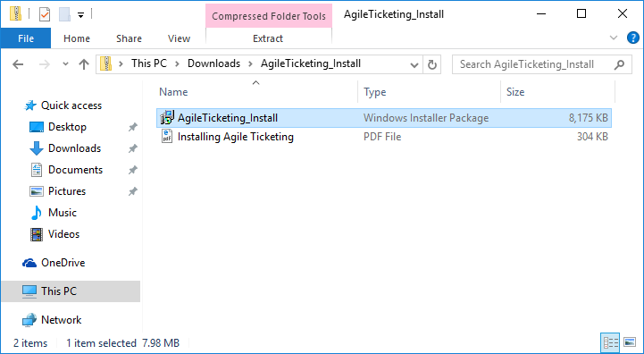This screenshot has height=354, width=644.
Task: Open the Customize Quick Access Toolbar dropdown
Action: coord(81,15)
